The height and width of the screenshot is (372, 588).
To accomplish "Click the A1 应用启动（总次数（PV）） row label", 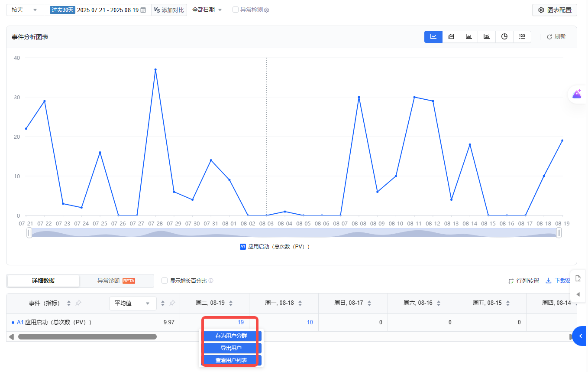I will coord(54,322).
